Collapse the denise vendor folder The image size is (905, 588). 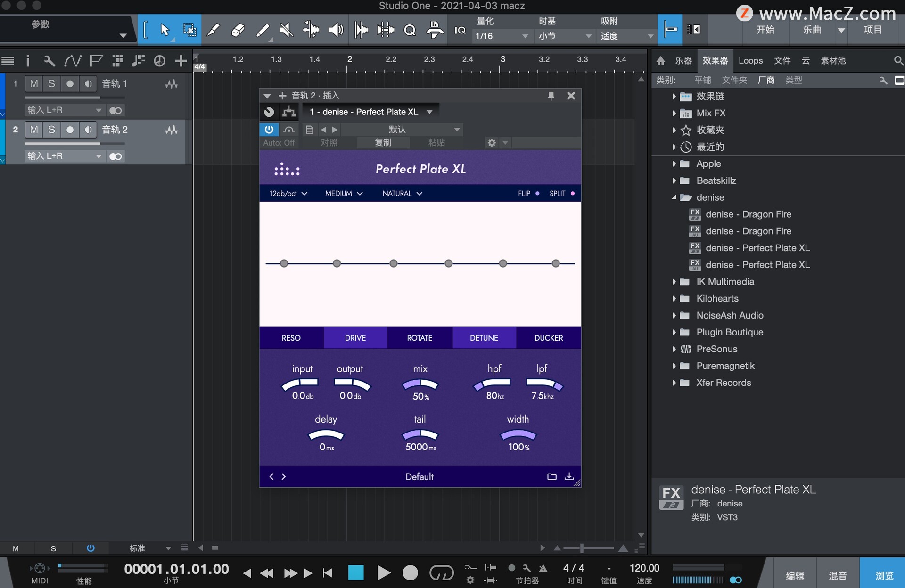[674, 197]
